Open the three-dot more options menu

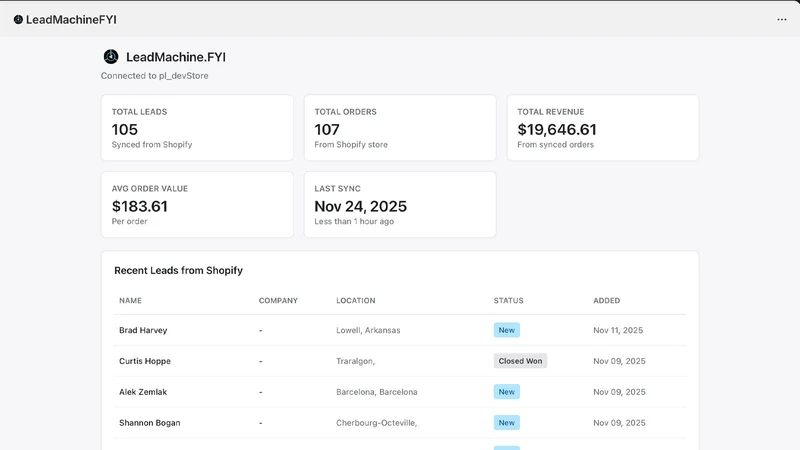[782, 19]
